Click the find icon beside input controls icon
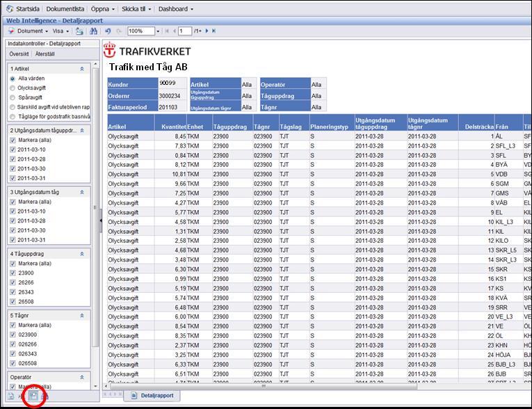This screenshot has width=532, height=409. tap(45, 396)
